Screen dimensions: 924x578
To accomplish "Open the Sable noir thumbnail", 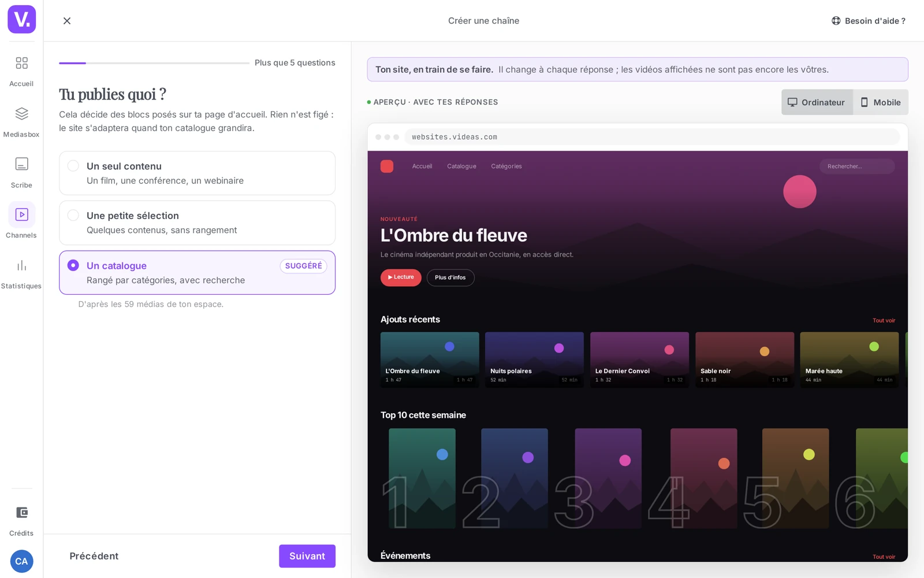I will coord(744,360).
